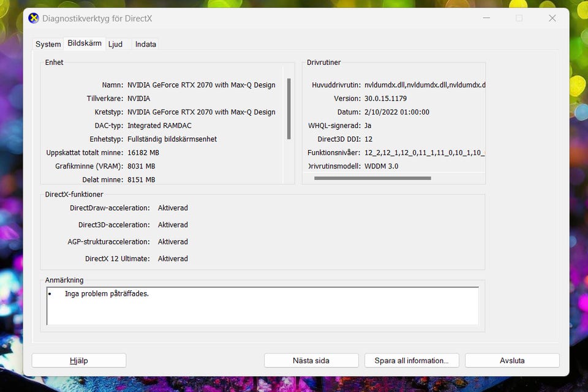Switch to the System tab
This screenshot has width=588, height=392.
pos(48,44)
